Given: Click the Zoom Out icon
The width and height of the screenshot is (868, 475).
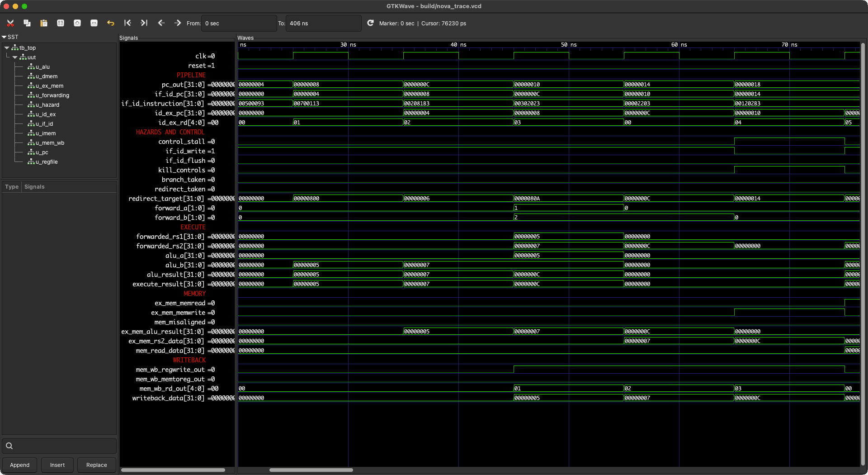Looking at the screenshot, I should (94, 23).
